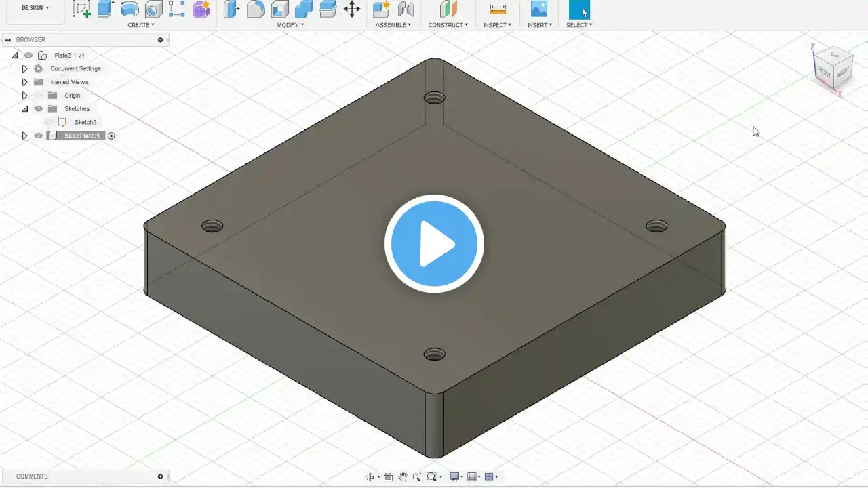Activate the Rectangular Pattern tool
868x488 pixels.
point(177,9)
